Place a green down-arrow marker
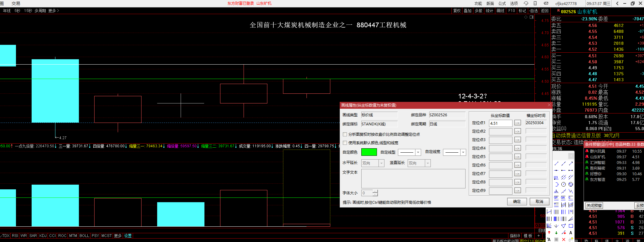Image resolution: width=644 pixels, height=242 pixels. tap(556, 233)
